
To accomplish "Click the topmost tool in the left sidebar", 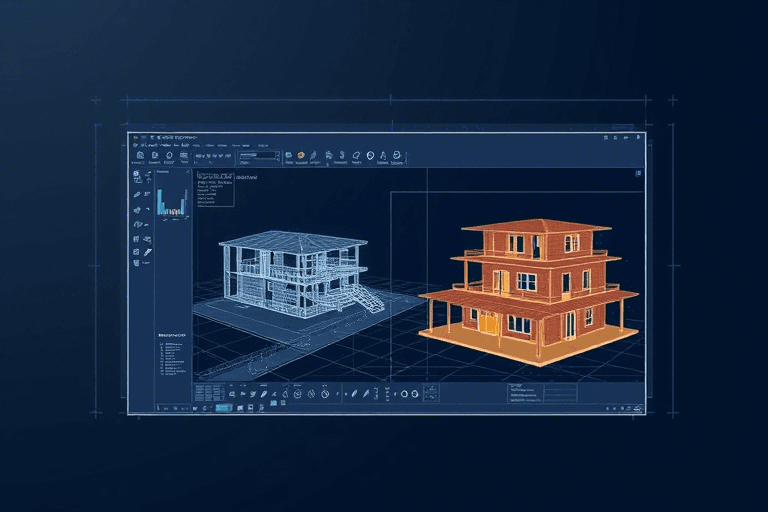I will 136,175.
